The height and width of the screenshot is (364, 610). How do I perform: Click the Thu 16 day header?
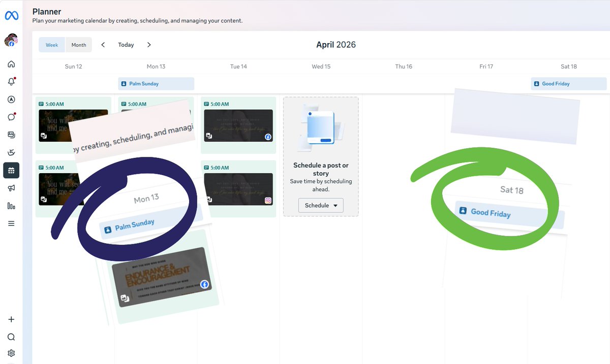tap(404, 67)
